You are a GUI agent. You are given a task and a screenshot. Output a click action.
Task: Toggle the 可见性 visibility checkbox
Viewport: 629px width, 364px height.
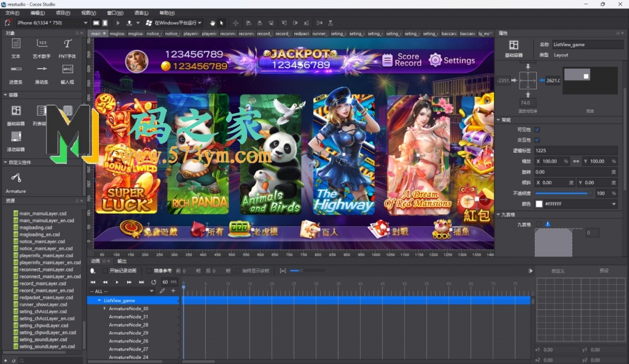click(537, 130)
